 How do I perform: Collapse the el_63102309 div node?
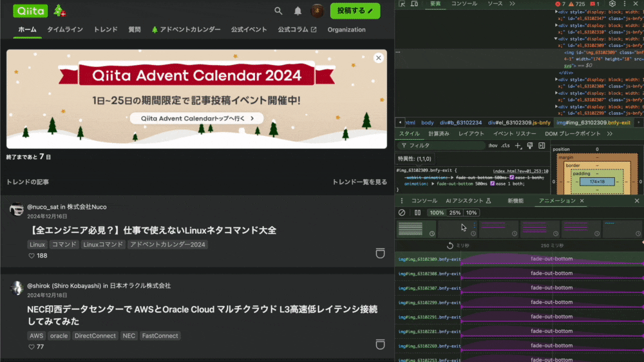tap(556, 39)
